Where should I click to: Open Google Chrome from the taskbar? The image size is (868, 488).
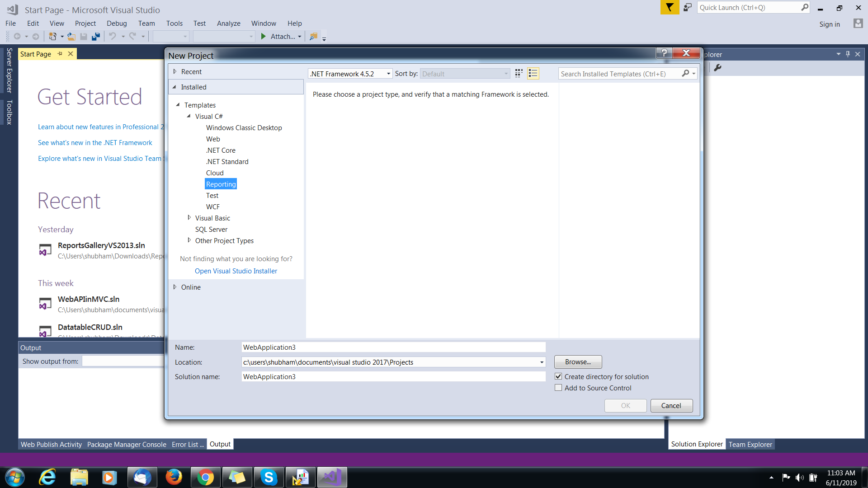[x=205, y=477]
